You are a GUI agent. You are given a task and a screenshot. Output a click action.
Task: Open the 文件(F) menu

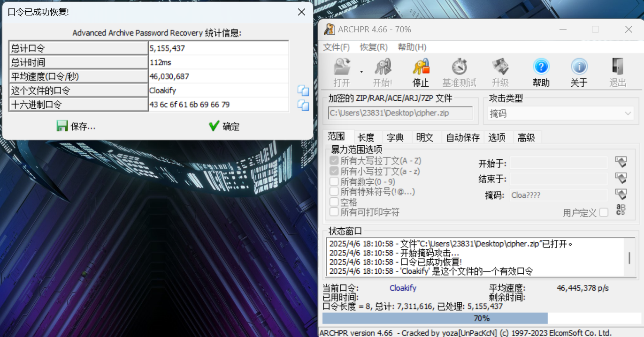click(x=337, y=47)
